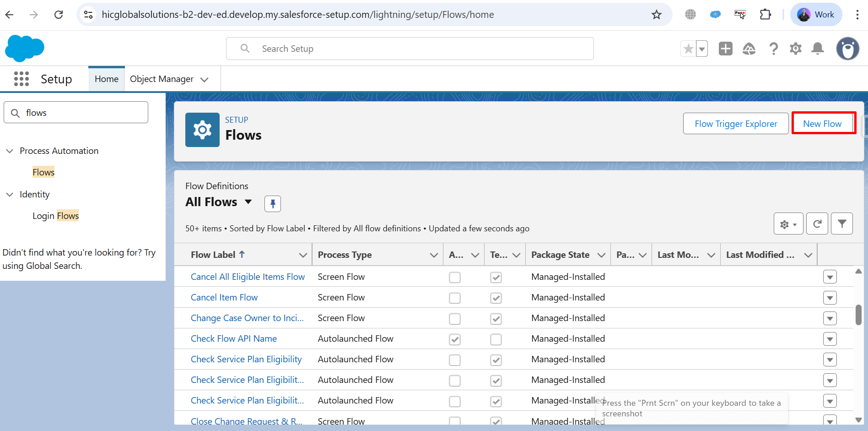The height and width of the screenshot is (431, 868).
Task: Open the All Flows list view dropdown
Action: click(x=248, y=202)
